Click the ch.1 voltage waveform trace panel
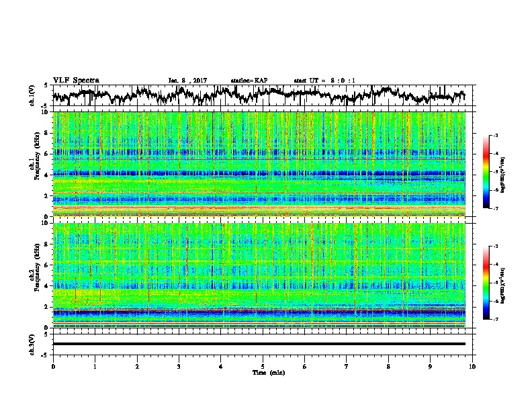This screenshot has height=411, width=532. [x=263, y=95]
